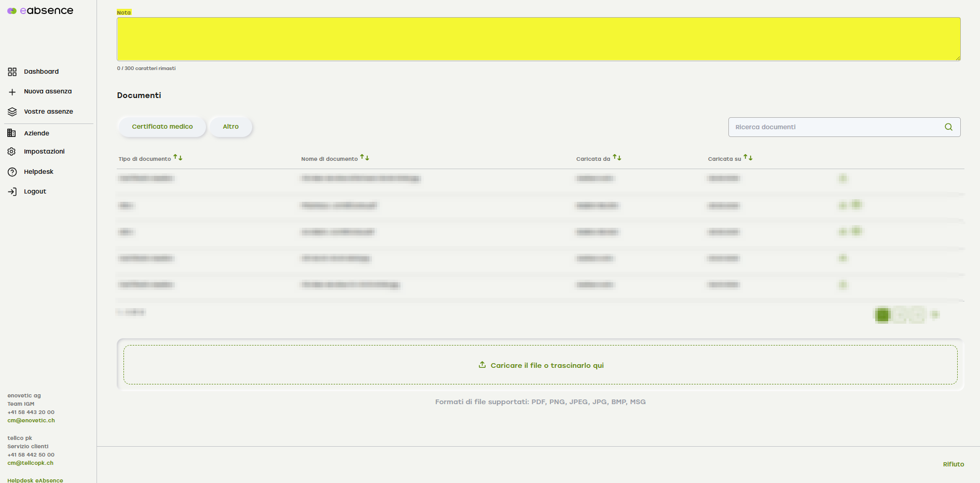Click the layers icon for Vostre assenze
Image resolution: width=980 pixels, height=483 pixels.
click(12, 112)
